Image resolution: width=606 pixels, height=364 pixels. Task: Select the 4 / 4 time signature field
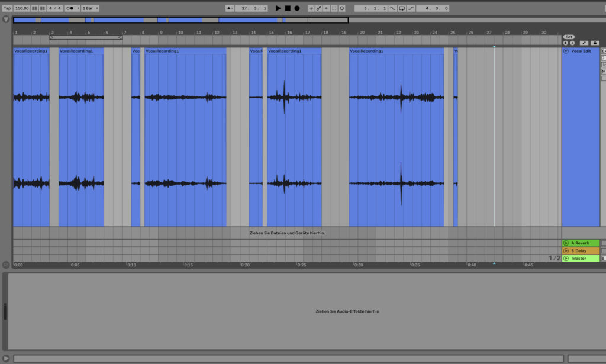55,8
